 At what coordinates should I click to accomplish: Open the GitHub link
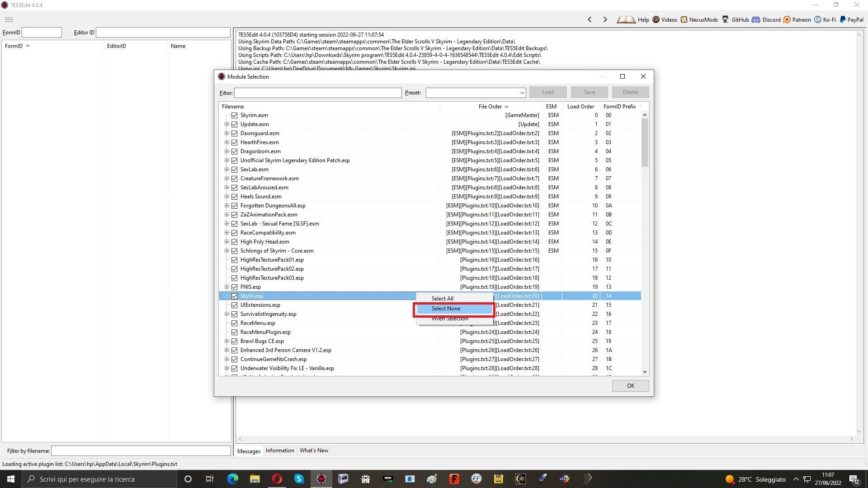click(x=735, y=19)
